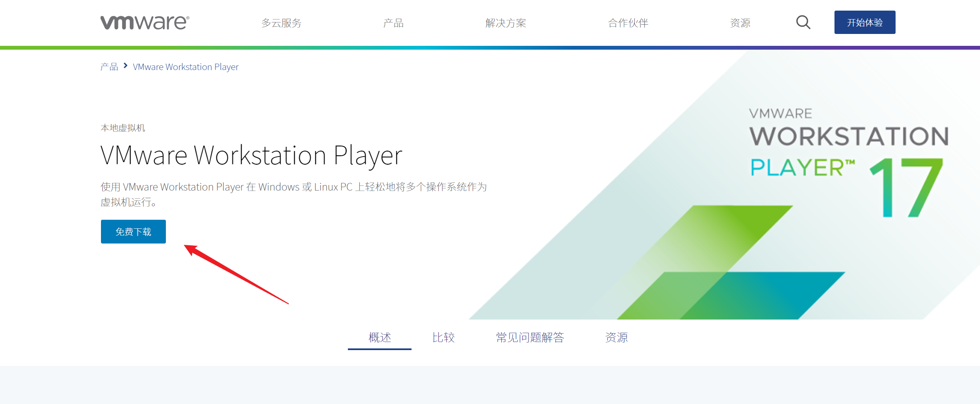Open the search icon
The width and height of the screenshot is (980, 404).
pos(803,22)
